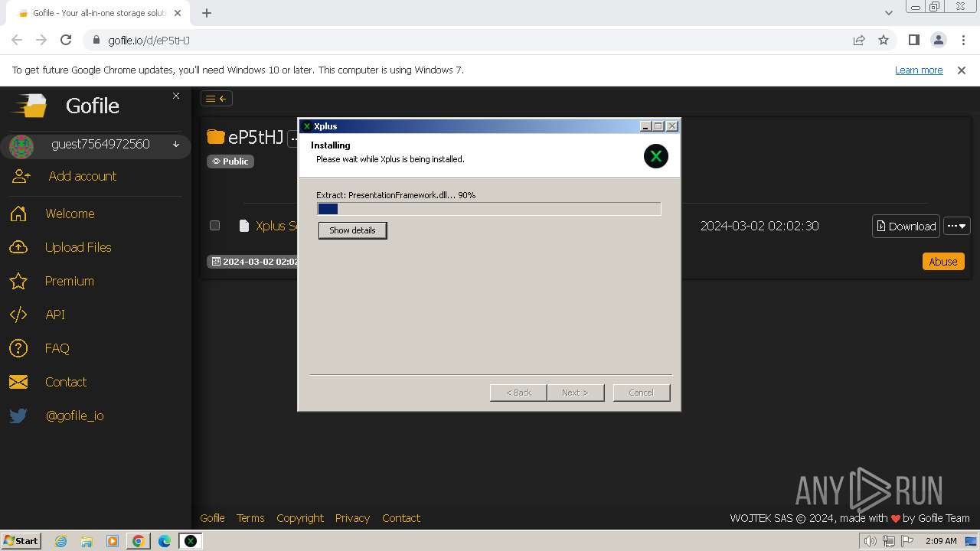Screen dimensions: 980x551
Task: Open the Copyright footer link
Action: tap(300, 518)
